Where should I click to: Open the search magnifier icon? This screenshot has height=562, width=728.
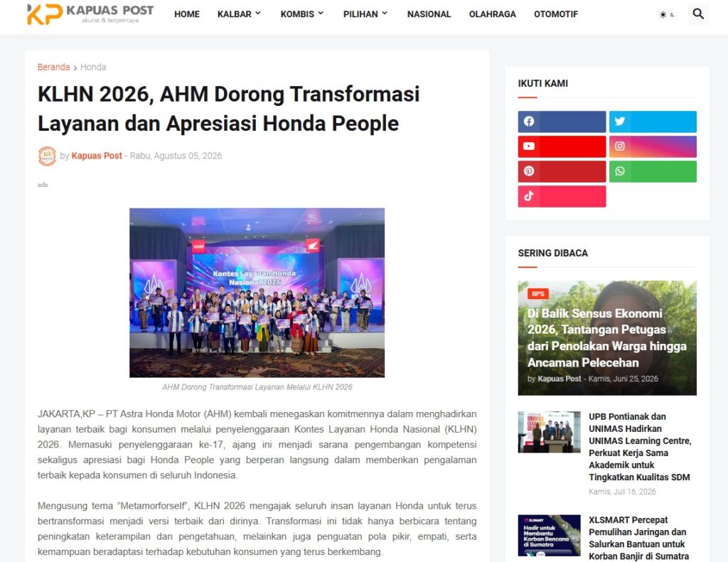tap(698, 14)
